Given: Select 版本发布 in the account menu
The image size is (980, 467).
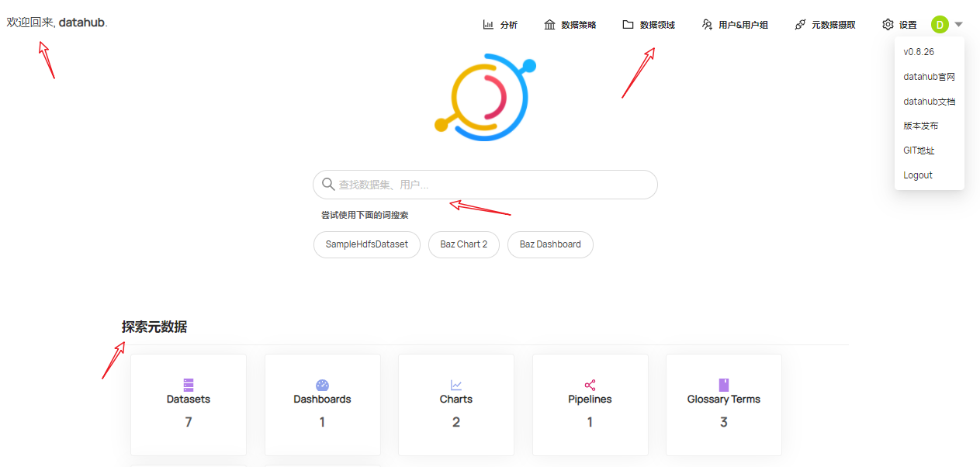Looking at the screenshot, I should [920, 125].
